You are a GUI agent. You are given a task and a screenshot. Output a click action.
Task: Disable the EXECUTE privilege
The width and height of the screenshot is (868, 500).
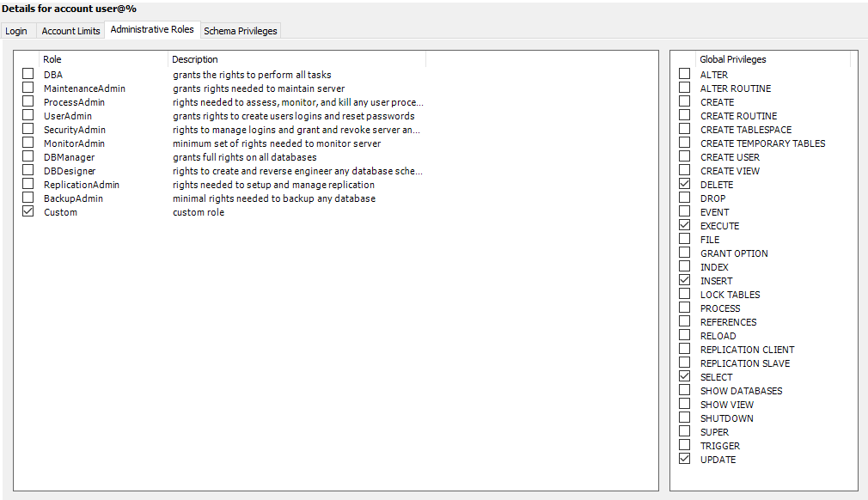tap(685, 225)
